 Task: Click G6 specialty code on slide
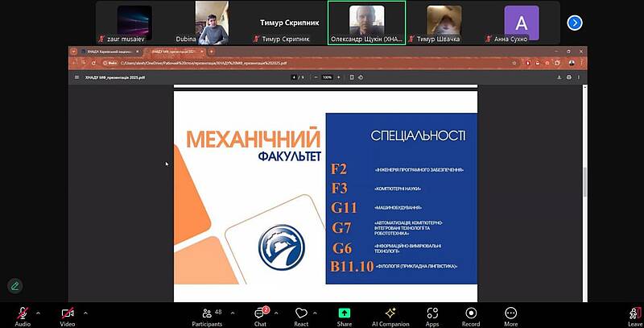pos(342,248)
